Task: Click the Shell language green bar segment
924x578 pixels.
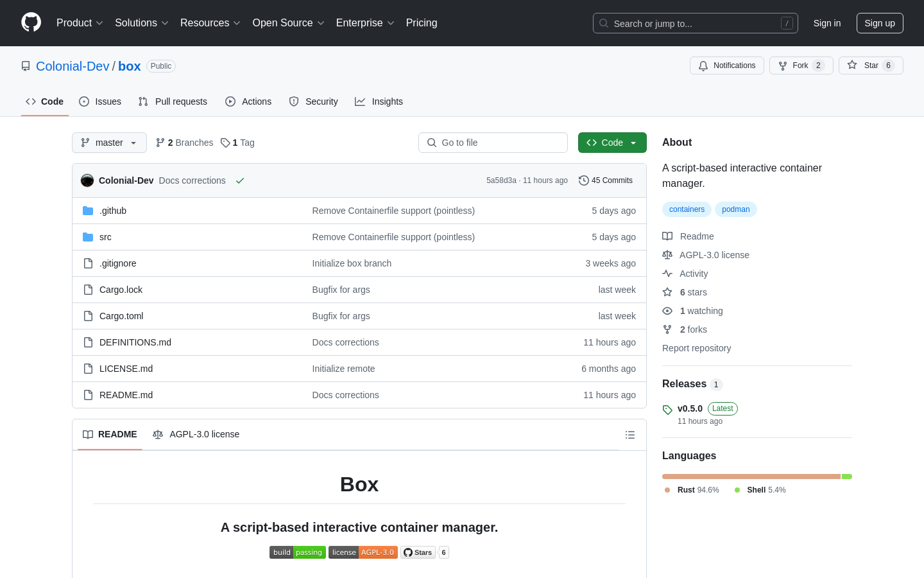Action: tap(847, 477)
